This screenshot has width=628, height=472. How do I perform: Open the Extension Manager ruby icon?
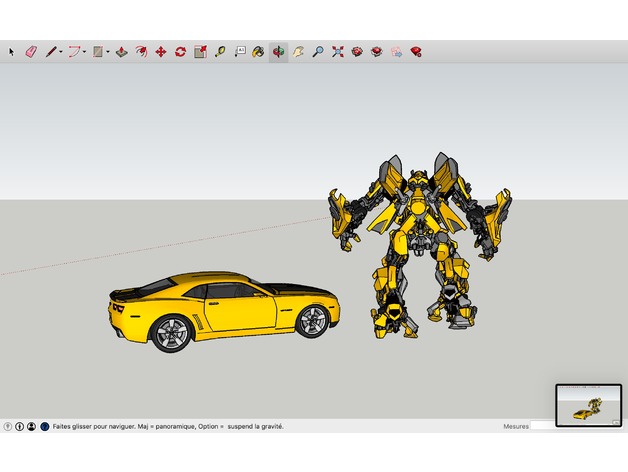[416, 52]
